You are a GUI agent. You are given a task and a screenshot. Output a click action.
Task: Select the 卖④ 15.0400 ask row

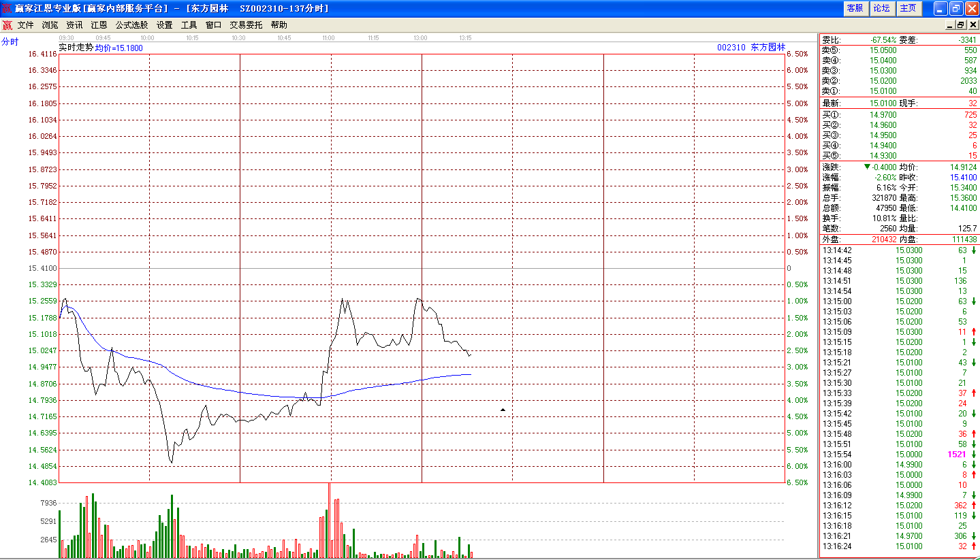pos(899,61)
